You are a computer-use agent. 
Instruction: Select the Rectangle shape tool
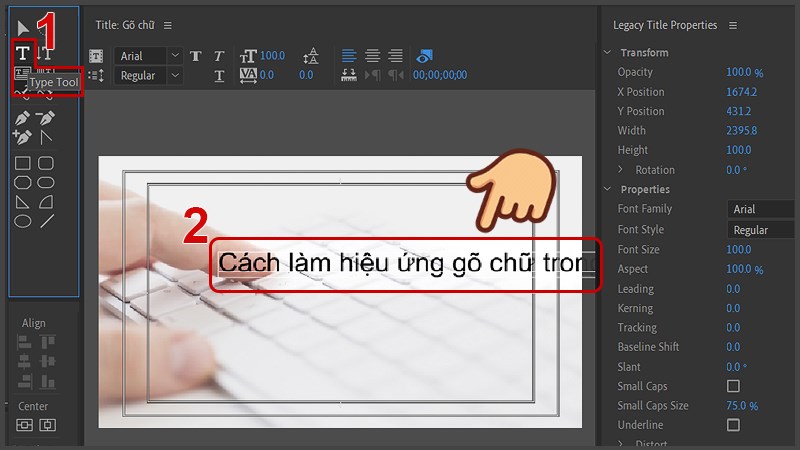22,163
